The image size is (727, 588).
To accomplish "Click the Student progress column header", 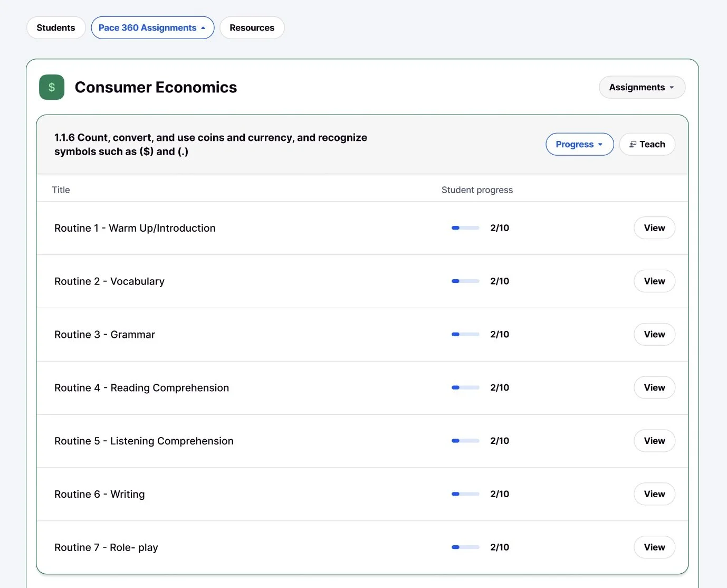I will tap(477, 190).
